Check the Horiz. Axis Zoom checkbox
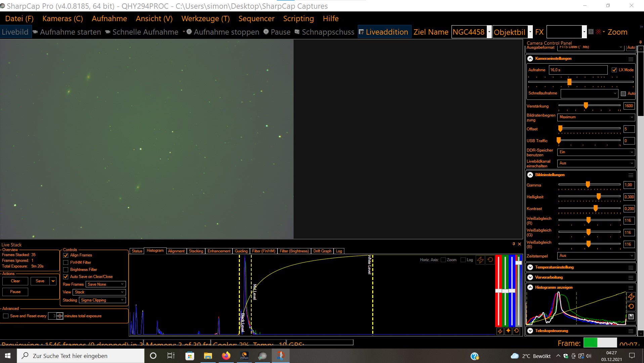This screenshot has width=644, height=363. click(x=443, y=260)
